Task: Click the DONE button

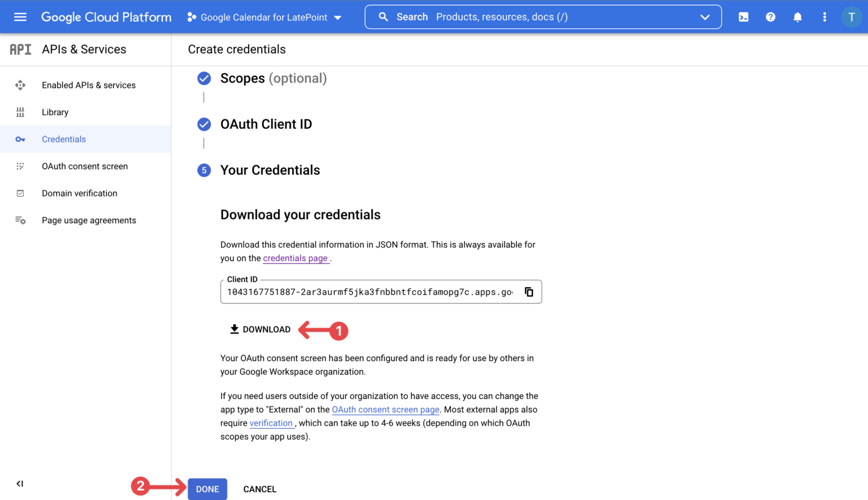Action: pos(207,489)
